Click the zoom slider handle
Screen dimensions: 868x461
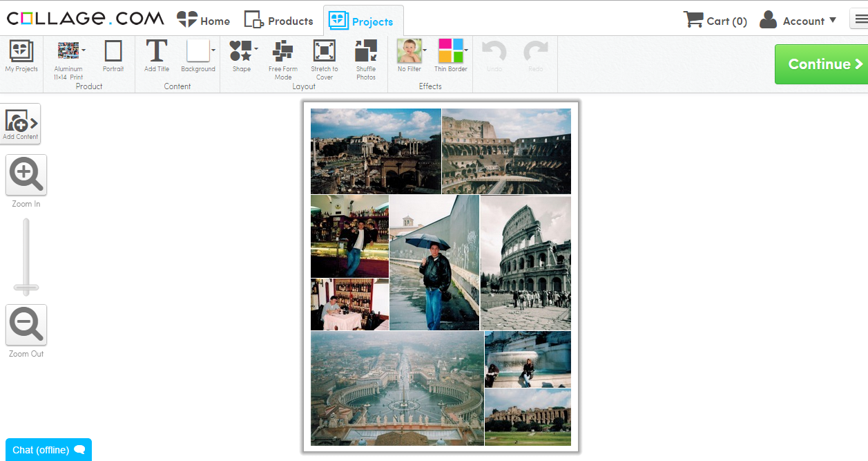26,288
